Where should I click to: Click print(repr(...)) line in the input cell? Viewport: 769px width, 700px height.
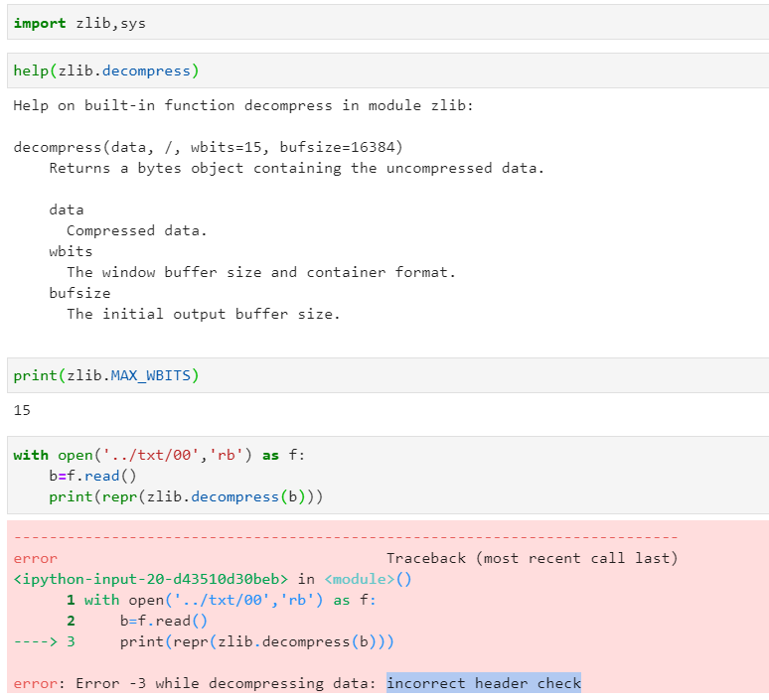(186, 496)
